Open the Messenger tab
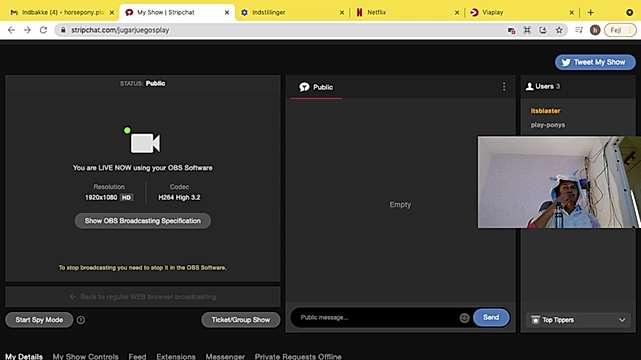The height and width of the screenshot is (360, 641). click(225, 356)
